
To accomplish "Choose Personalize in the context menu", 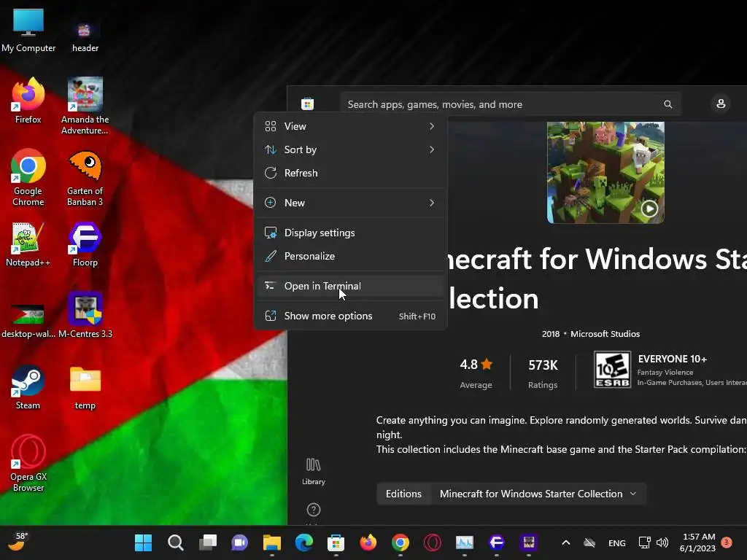I will (x=351, y=256).
